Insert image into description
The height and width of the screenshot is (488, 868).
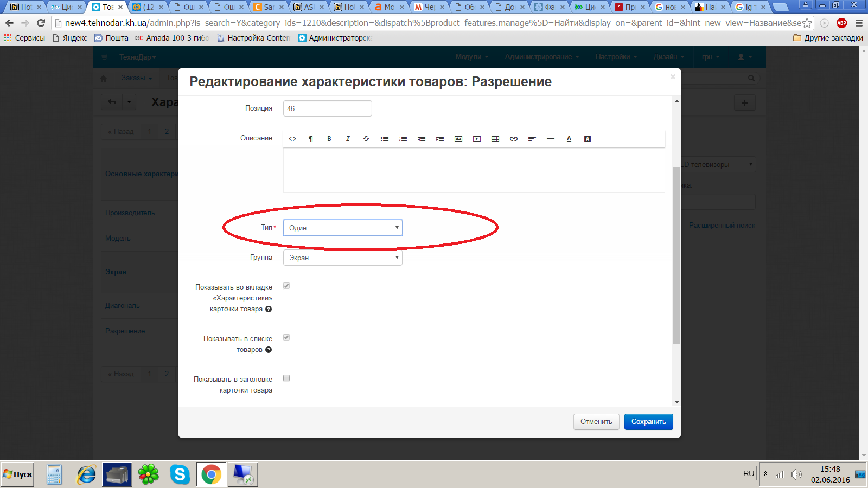[x=458, y=139]
